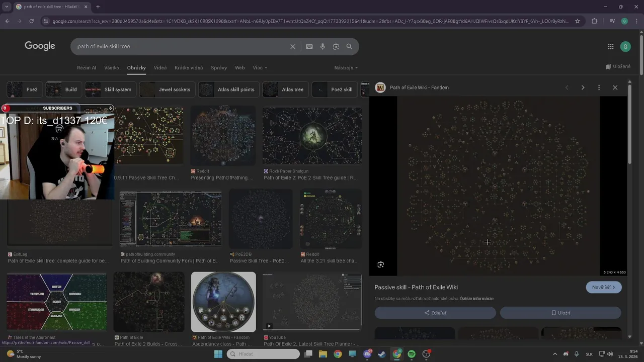The width and height of the screenshot is (644, 362).
Task: Open the Ďalšie informácie link
Action: click(x=476, y=299)
